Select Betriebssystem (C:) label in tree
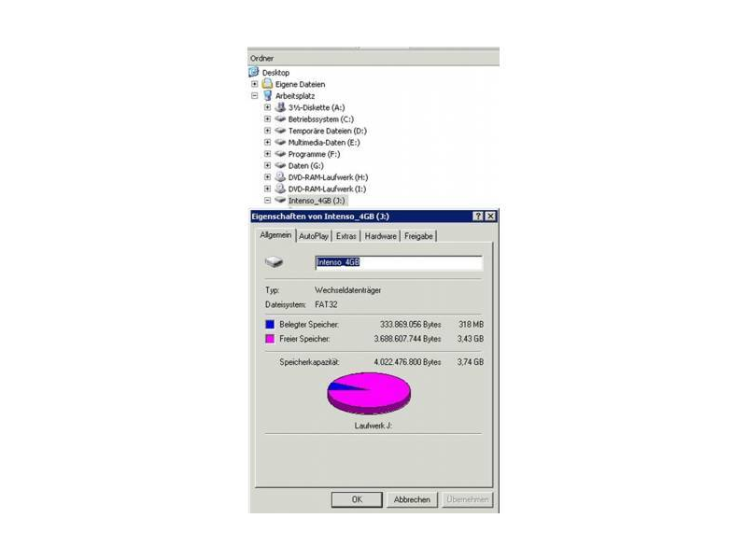747x560 pixels. 320,119
